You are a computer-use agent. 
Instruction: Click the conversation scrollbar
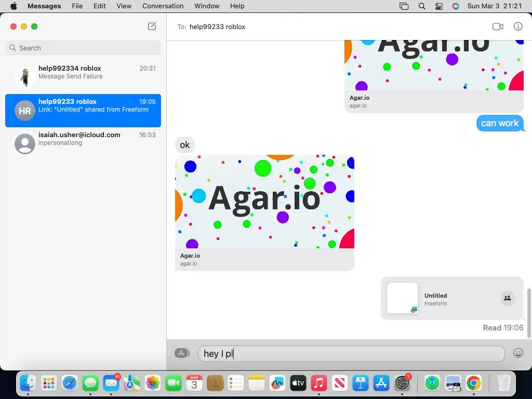coord(528,313)
